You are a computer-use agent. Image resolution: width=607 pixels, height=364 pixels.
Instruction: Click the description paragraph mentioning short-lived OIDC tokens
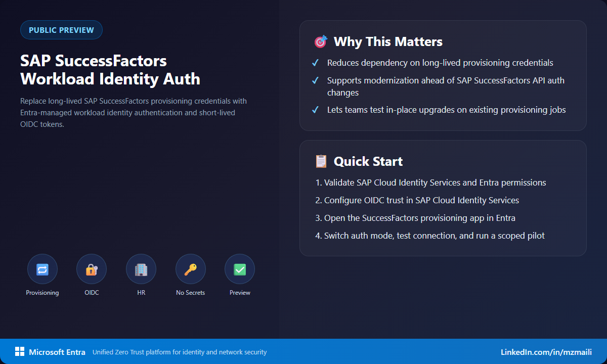[134, 113]
